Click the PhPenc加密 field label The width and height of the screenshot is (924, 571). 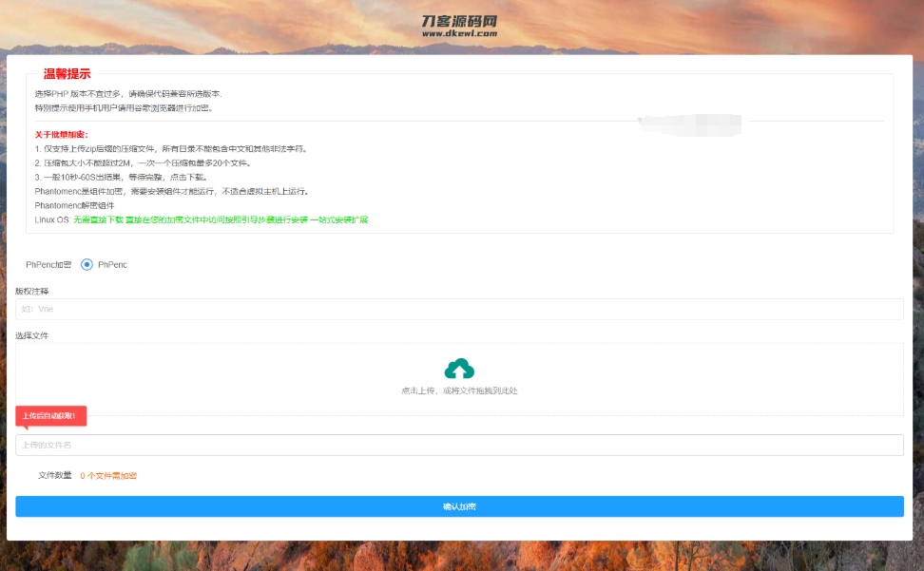48,265
